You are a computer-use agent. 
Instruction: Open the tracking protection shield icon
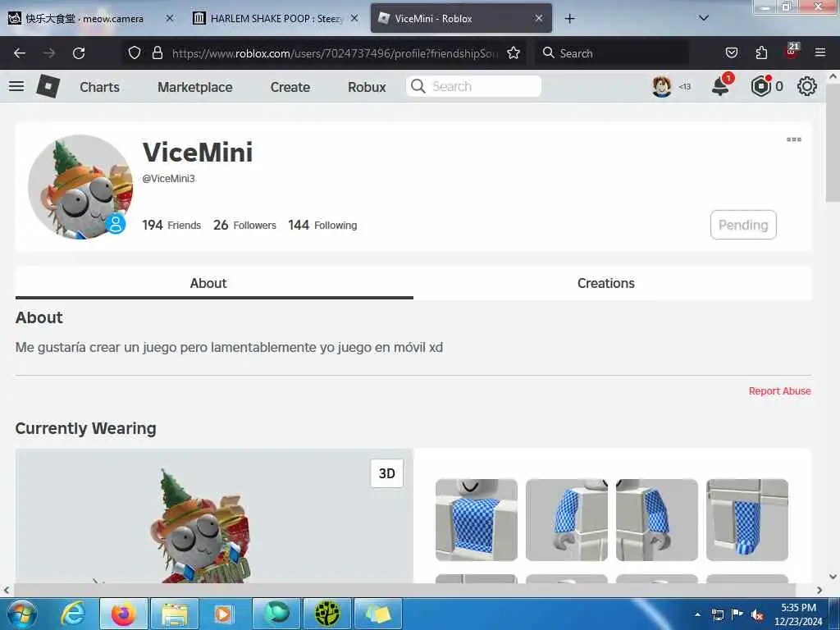(135, 52)
